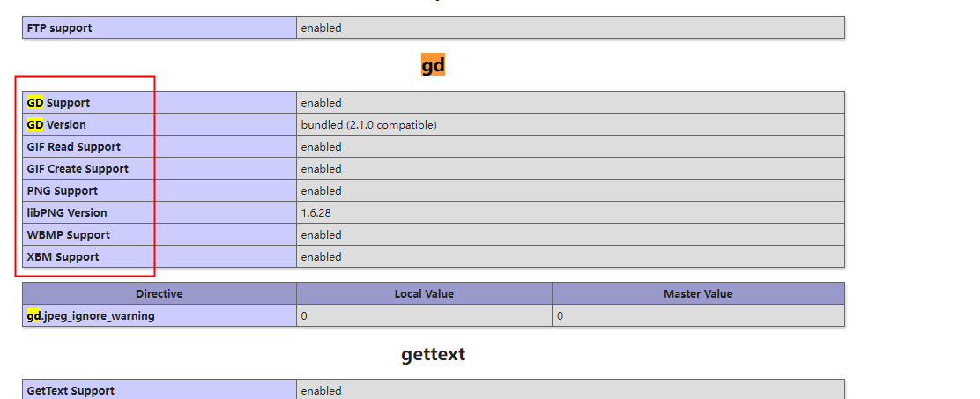Click the FTP support label
Screen dimensions: 980x399
[59, 28]
